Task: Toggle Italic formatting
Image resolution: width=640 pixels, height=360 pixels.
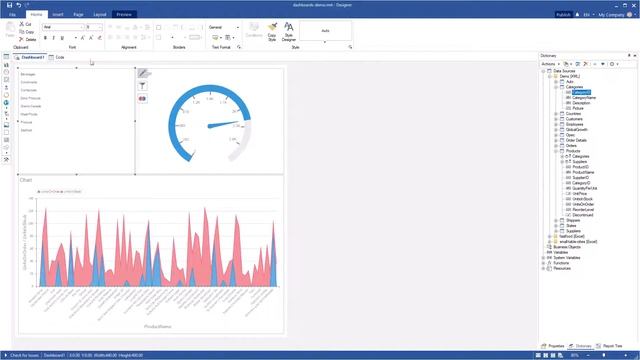Action: coord(53,38)
